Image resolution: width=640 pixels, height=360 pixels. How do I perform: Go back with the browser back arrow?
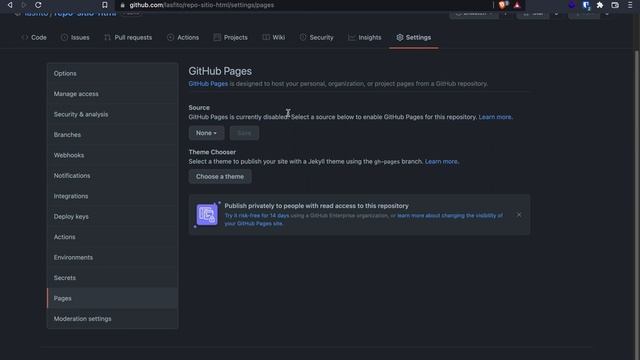[x=10, y=5]
